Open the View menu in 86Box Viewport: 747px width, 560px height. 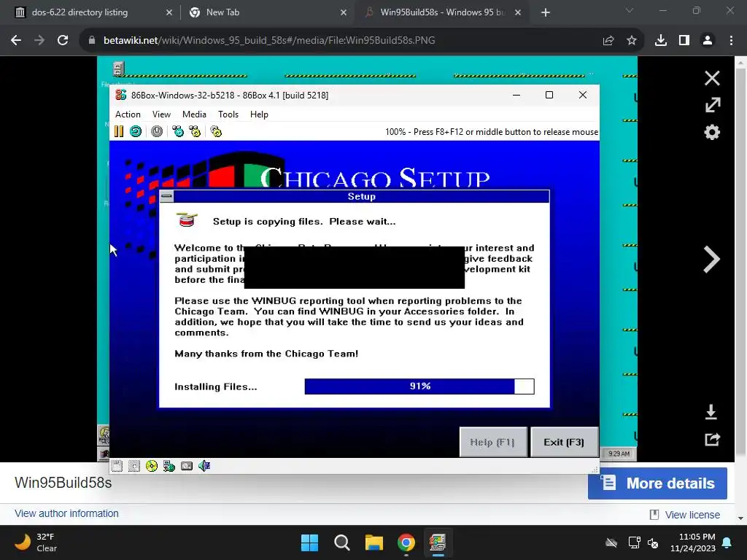click(161, 114)
